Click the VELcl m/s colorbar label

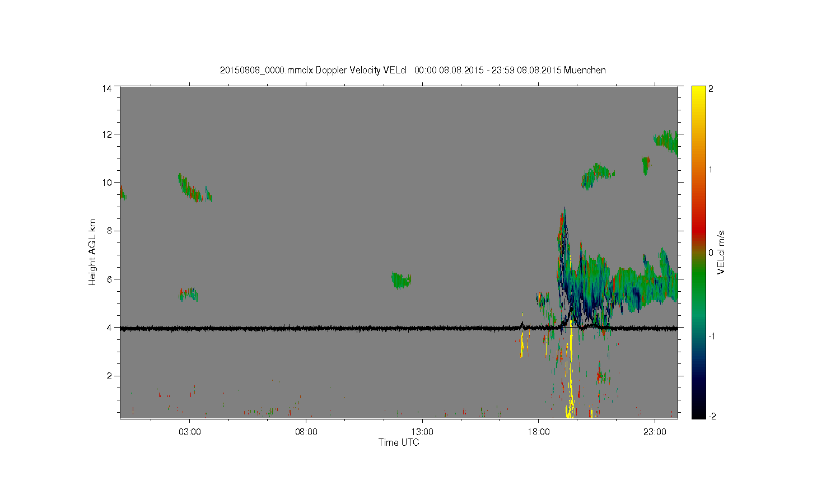pos(721,252)
